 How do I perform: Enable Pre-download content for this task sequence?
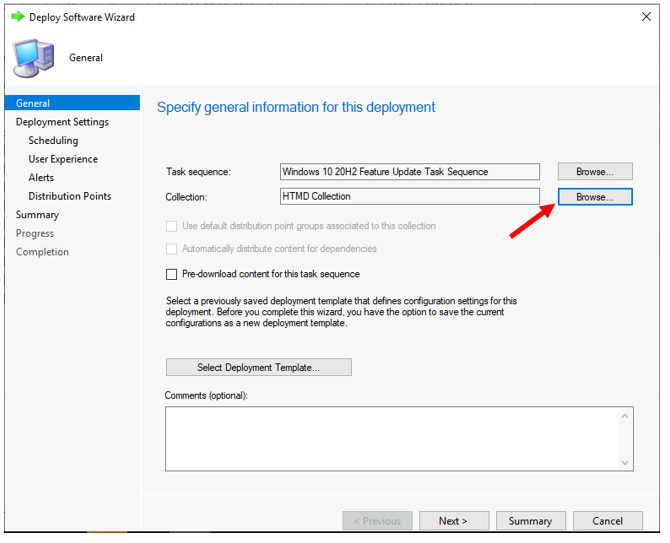(172, 274)
